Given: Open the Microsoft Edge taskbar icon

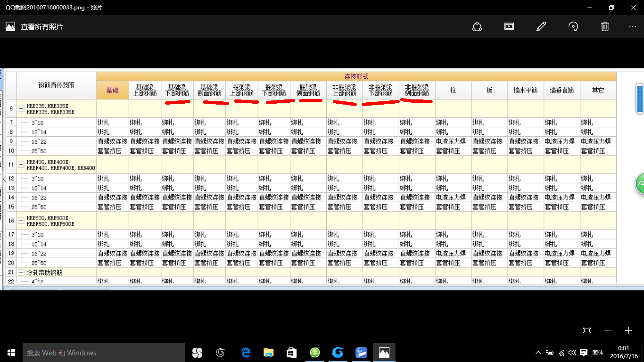Looking at the screenshot, I should [x=245, y=353].
